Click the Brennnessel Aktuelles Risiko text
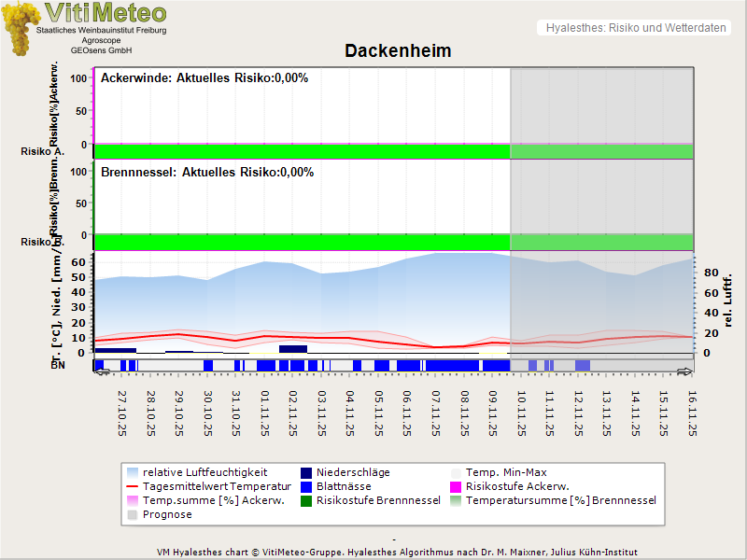747x560 pixels. [x=207, y=173]
